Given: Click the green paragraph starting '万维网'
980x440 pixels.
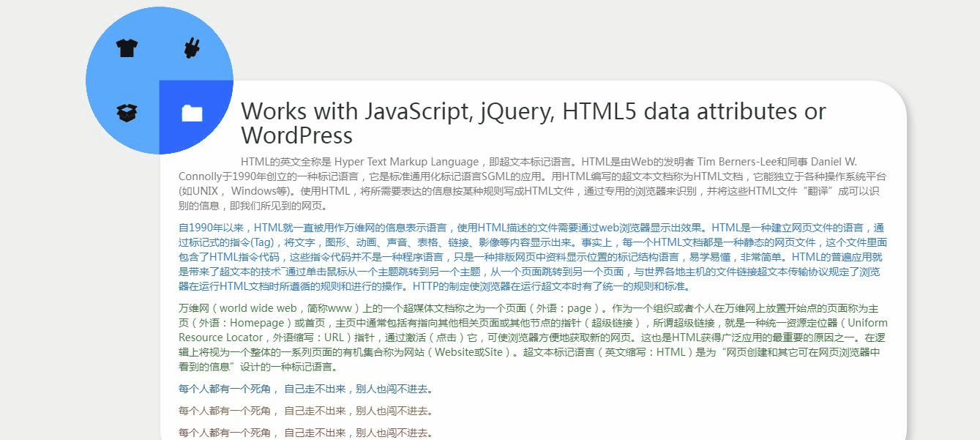Looking at the screenshot, I should tap(533, 337).
